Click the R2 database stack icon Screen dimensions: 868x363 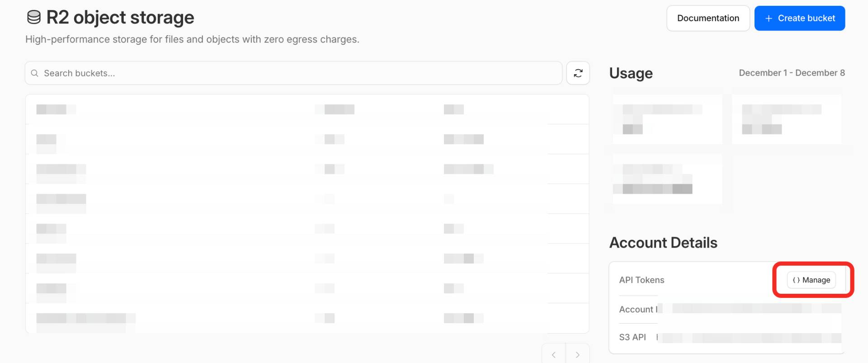coord(34,18)
